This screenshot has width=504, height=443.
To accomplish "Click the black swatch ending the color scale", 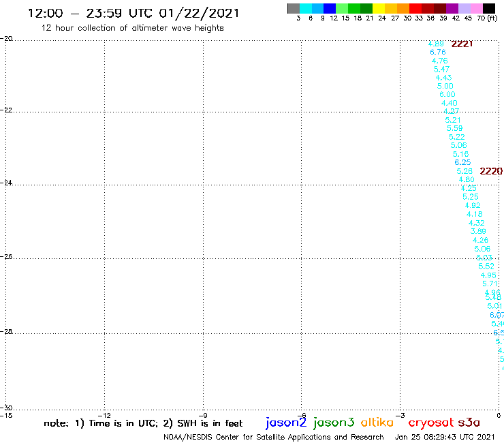I will 489,8.
